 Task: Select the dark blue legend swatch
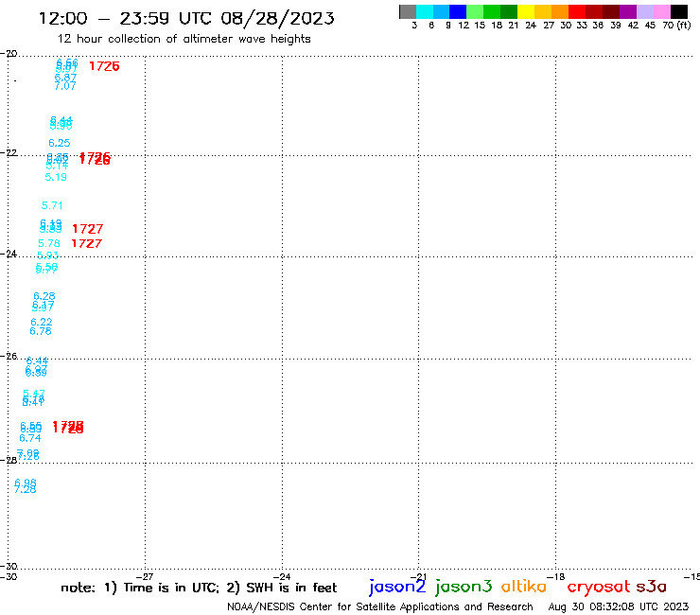point(458,11)
